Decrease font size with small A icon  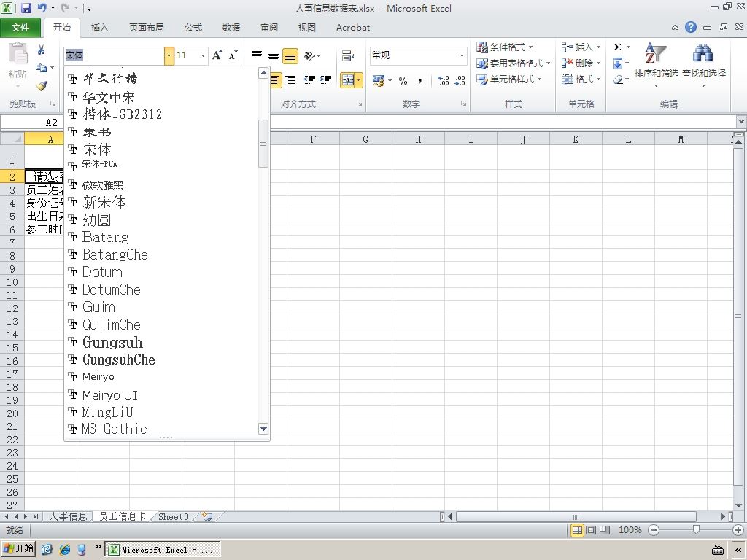(233, 55)
